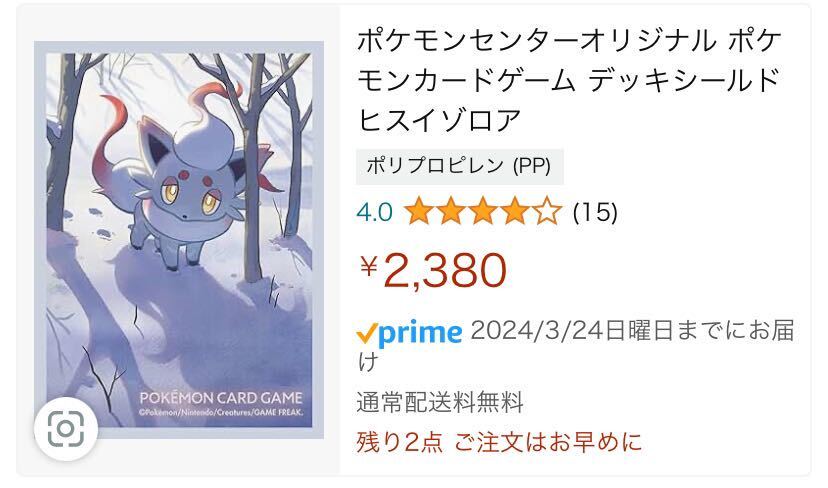828x488 pixels.
Task: Click the 残り2点 stock warning
Action: 400,442
